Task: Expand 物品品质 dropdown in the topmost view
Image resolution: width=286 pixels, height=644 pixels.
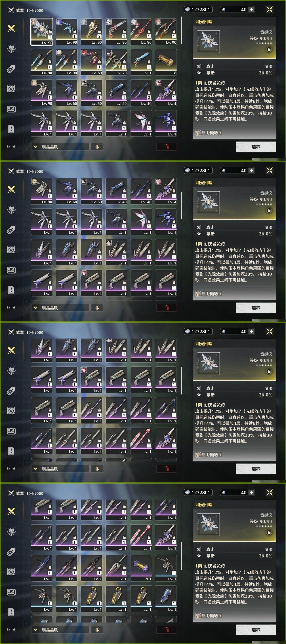Action: [x=60, y=147]
